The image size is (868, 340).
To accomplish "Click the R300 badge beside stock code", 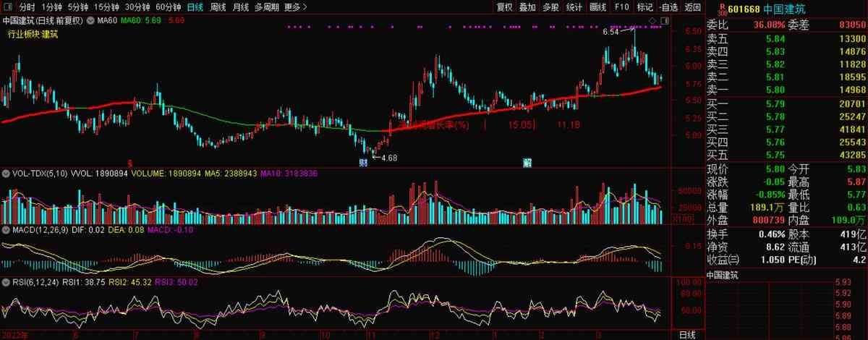I will (721, 8).
